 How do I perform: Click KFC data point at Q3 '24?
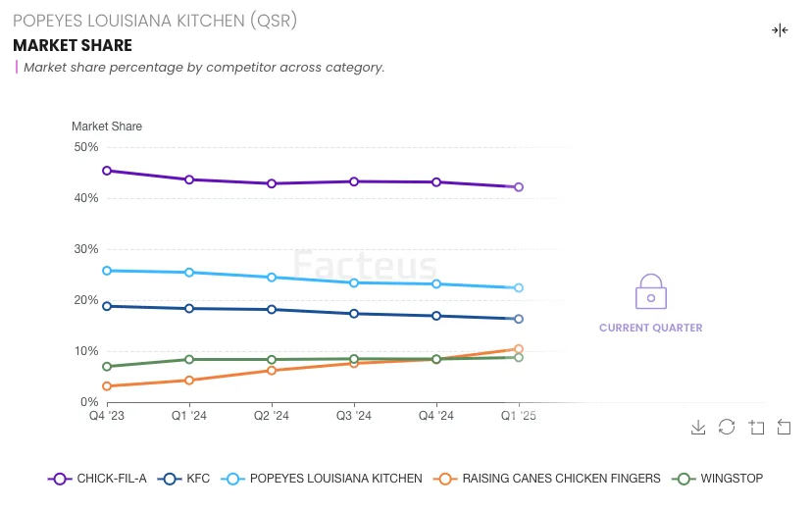354,314
